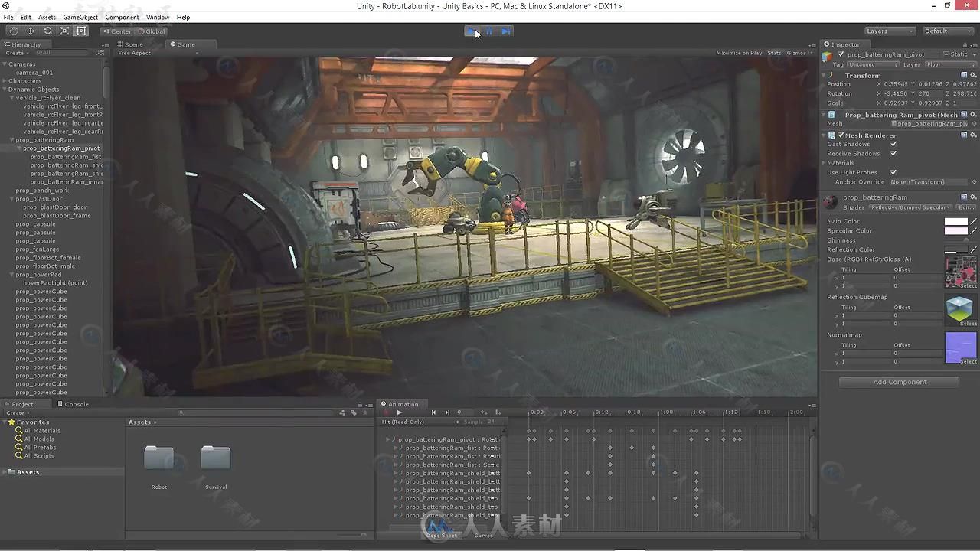Collapse the Cameras group in Hierarchy
Screen dimensions: 980x551
(x=5, y=64)
